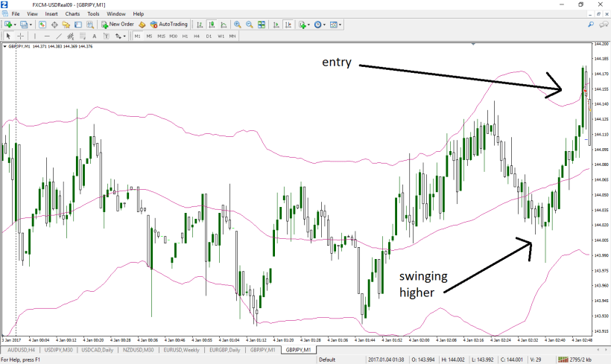Select the Crosshair tool

pos(20,36)
